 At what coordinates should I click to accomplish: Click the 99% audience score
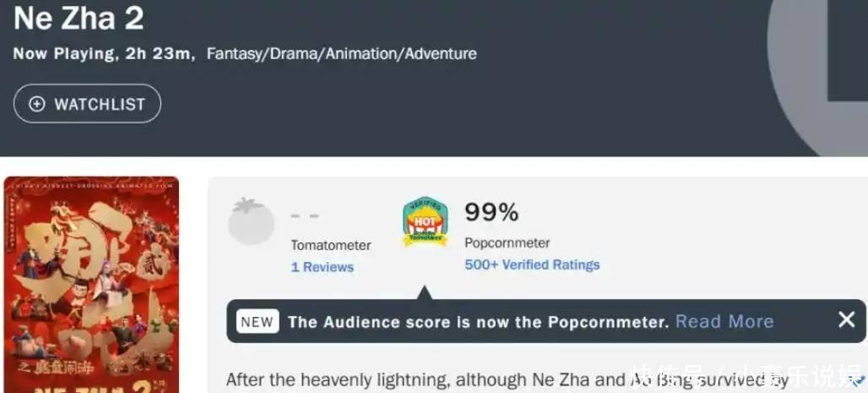pyautogui.click(x=491, y=212)
